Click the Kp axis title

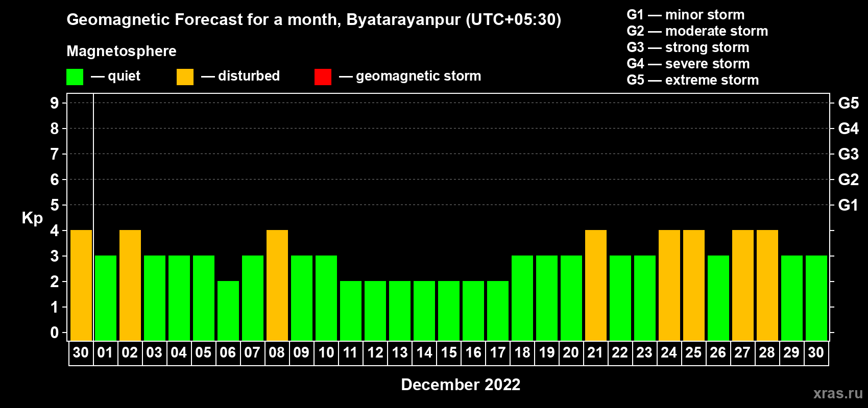tap(32, 218)
